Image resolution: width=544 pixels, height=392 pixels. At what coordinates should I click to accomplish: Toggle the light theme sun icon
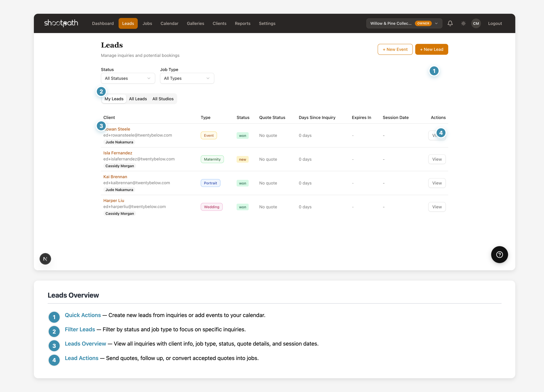click(463, 23)
